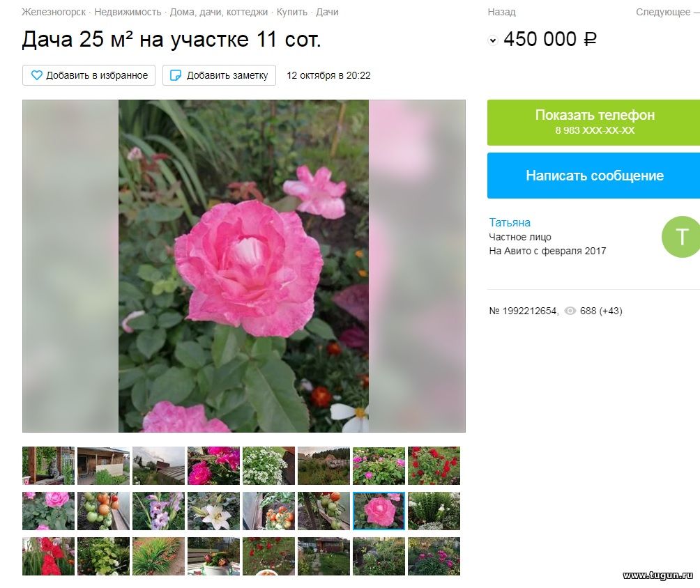
Task: Click the large pink rose main photo
Action: pyautogui.click(x=244, y=266)
